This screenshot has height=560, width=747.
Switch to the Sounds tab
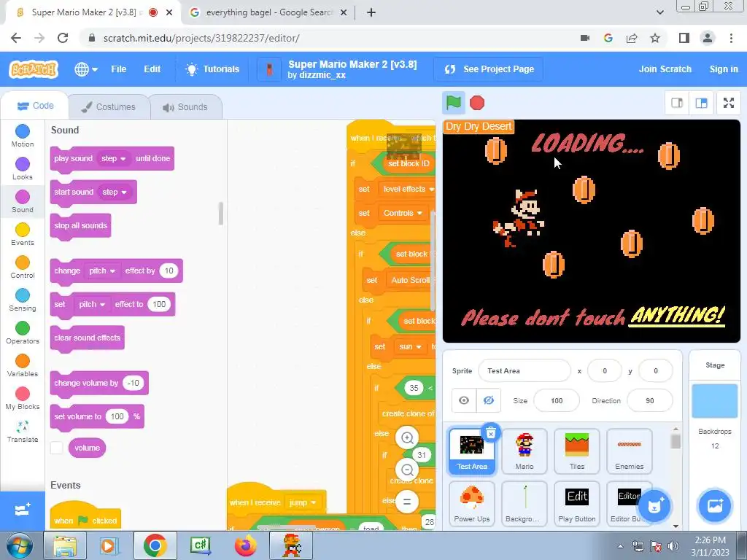pyautogui.click(x=185, y=106)
